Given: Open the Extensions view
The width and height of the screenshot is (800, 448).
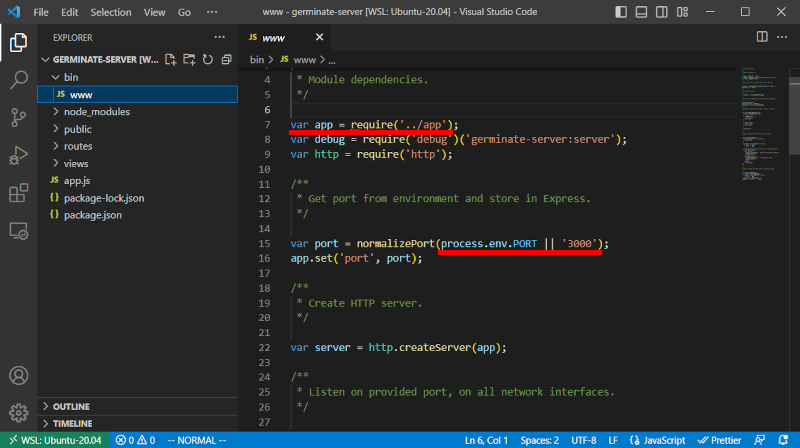Looking at the screenshot, I should (x=18, y=193).
